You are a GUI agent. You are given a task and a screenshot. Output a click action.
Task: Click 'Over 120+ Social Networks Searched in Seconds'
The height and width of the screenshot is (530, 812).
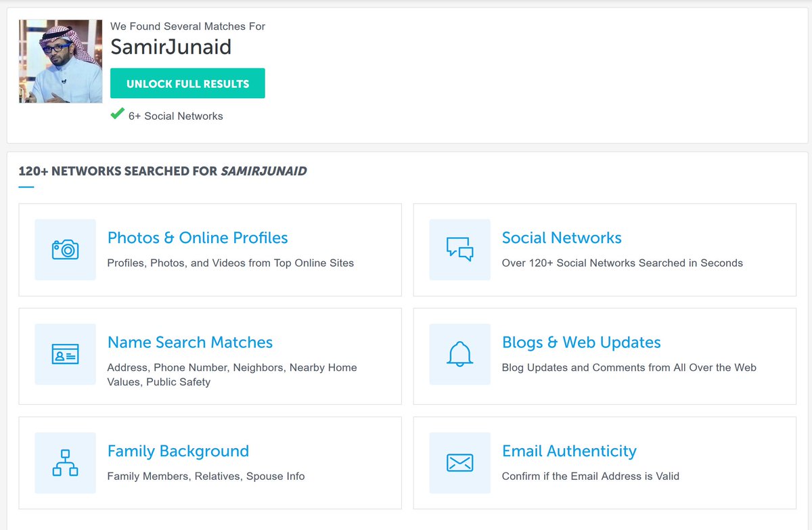point(623,263)
